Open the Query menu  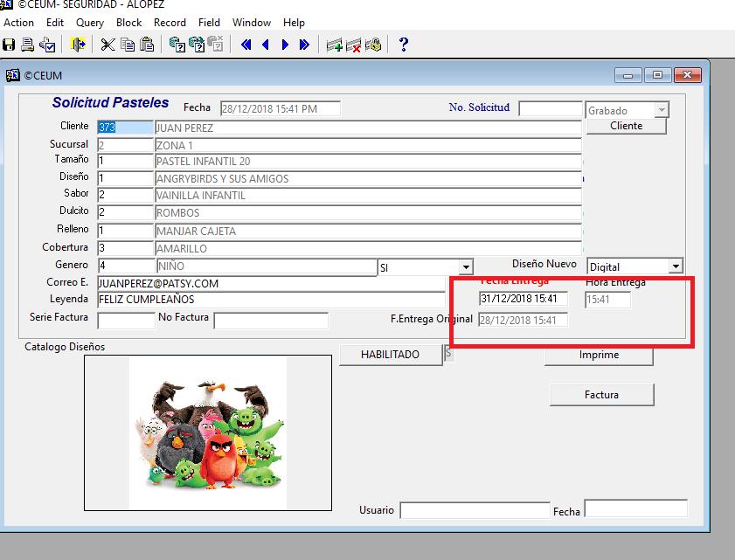pyautogui.click(x=89, y=23)
